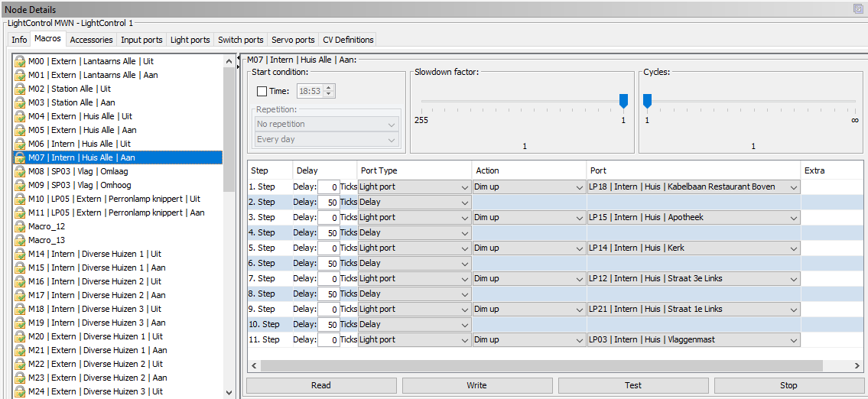Click the Switch ports tab

(x=240, y=40)
